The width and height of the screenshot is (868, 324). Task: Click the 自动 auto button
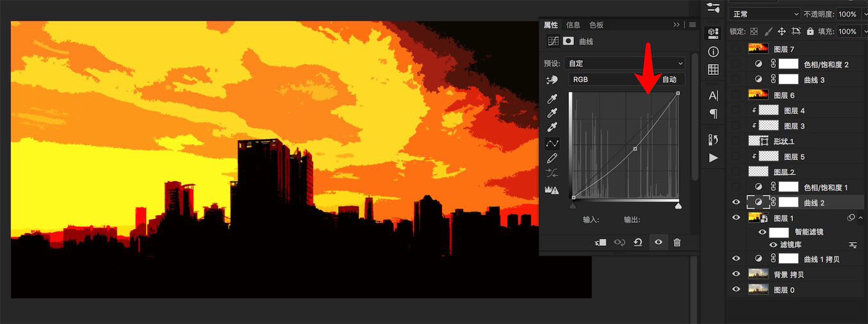tap(669, 79)
